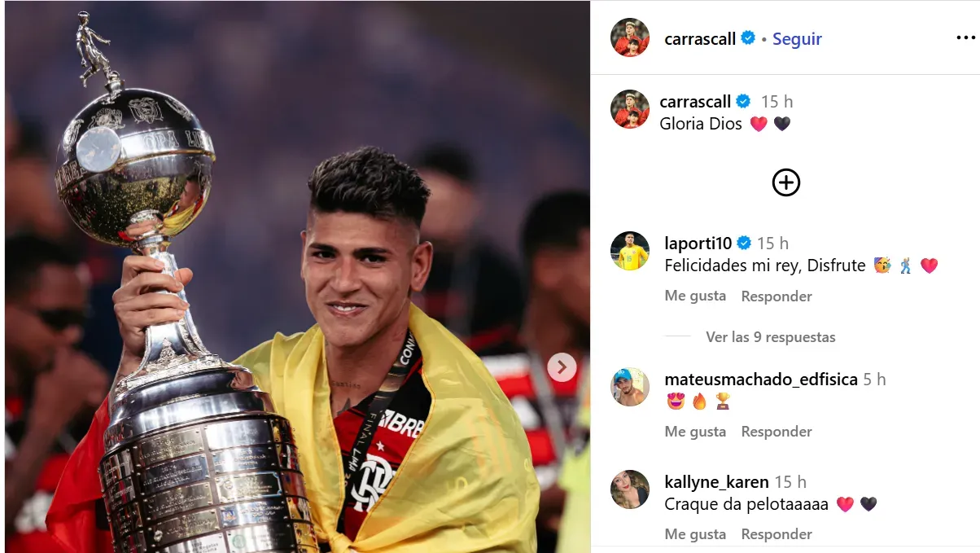Click the trophy photo of the post
The height and width of the screenshot is (553, 980).
[297, 277]
